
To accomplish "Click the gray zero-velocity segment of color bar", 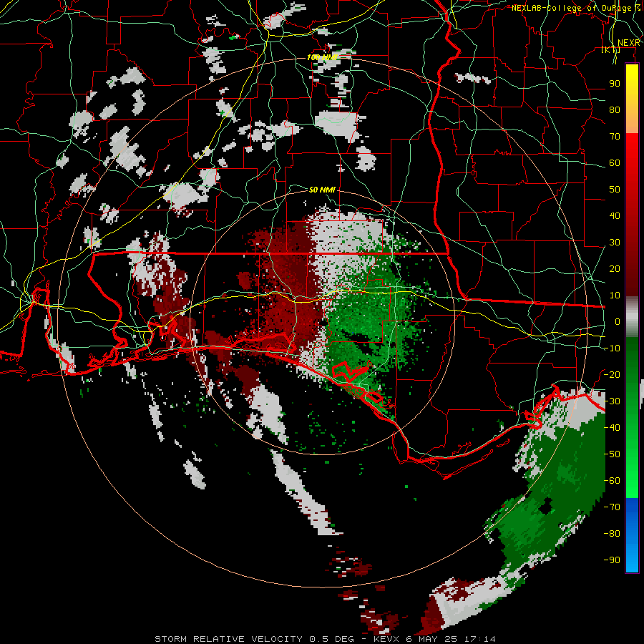I will coord(632,316).
